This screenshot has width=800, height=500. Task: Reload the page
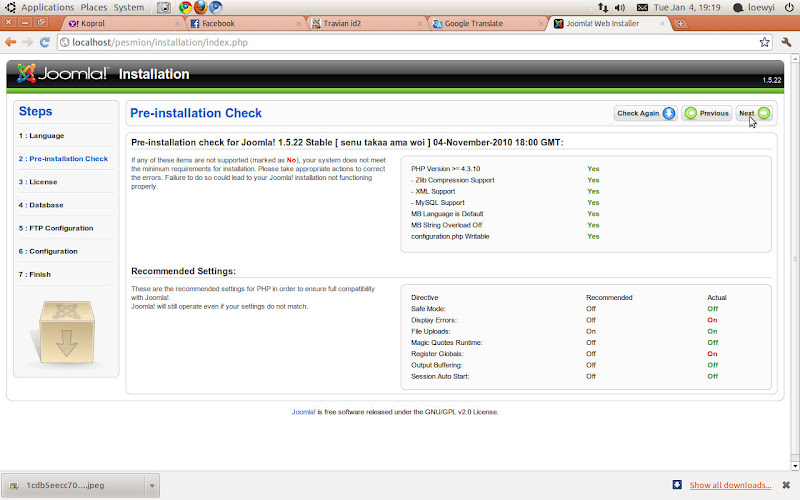click(x=45, y=42)
